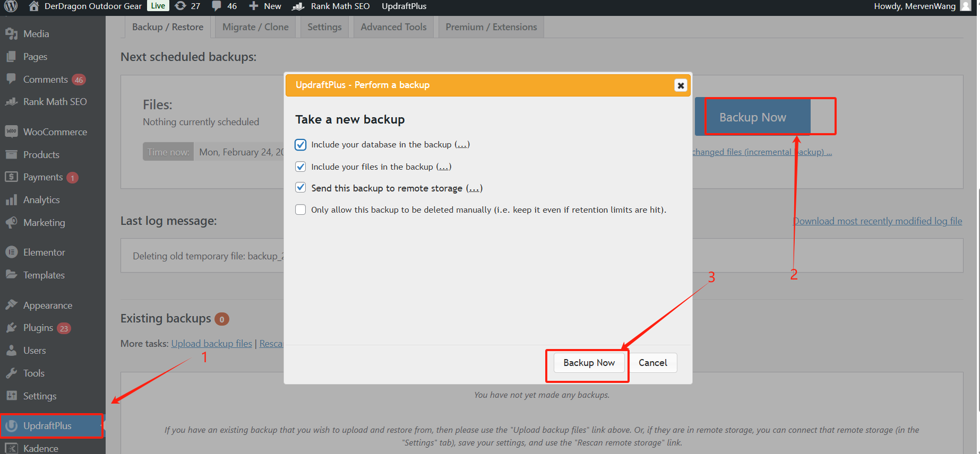Expand files backup options ellipsis link

pos(444,167)
